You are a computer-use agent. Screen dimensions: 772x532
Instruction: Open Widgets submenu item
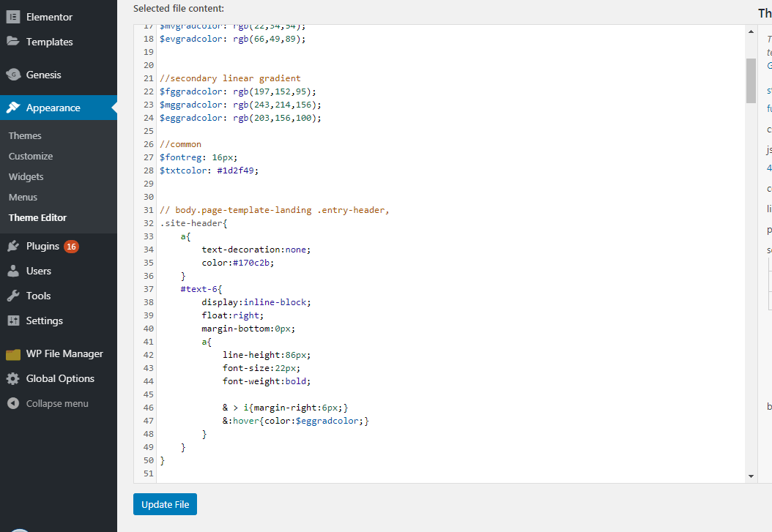coord(26,176)
